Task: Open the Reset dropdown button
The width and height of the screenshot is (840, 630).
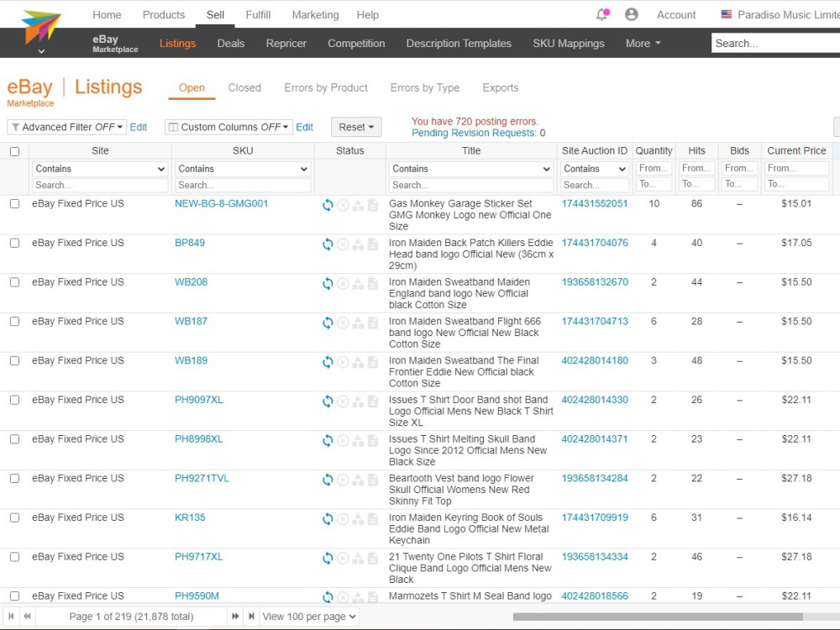Action: [x=356, y=127]
